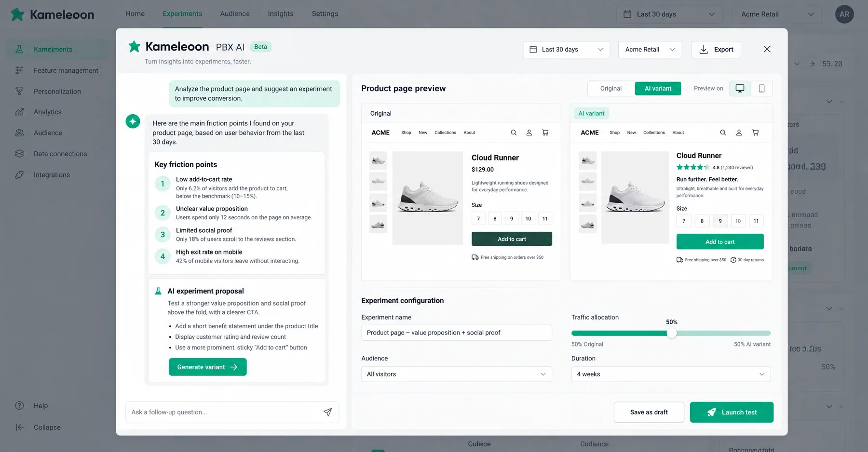The width and height of the screenshot is (868, 452).
Task: Click the AR user avatar
Action: coord(844,14)
